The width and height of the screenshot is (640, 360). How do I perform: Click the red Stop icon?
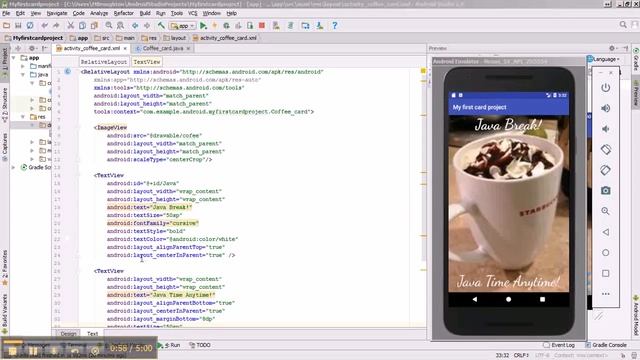coord(262,25)
